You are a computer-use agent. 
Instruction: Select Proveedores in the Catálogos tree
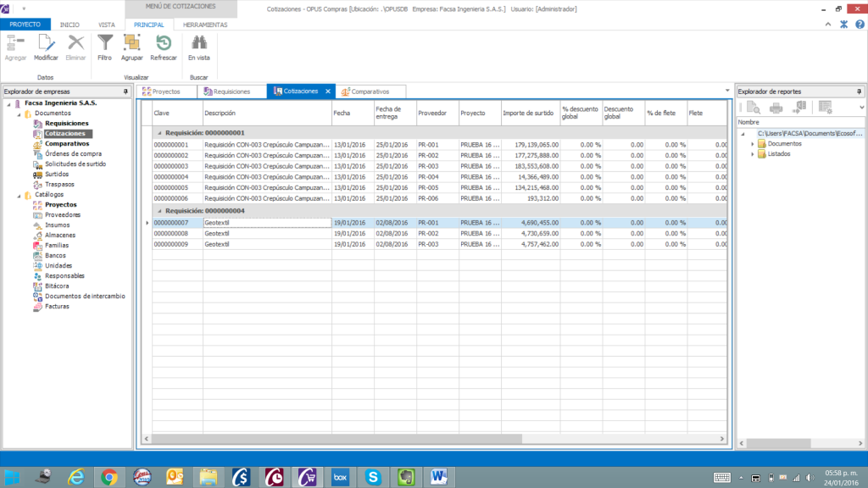[x=63, y=214]
